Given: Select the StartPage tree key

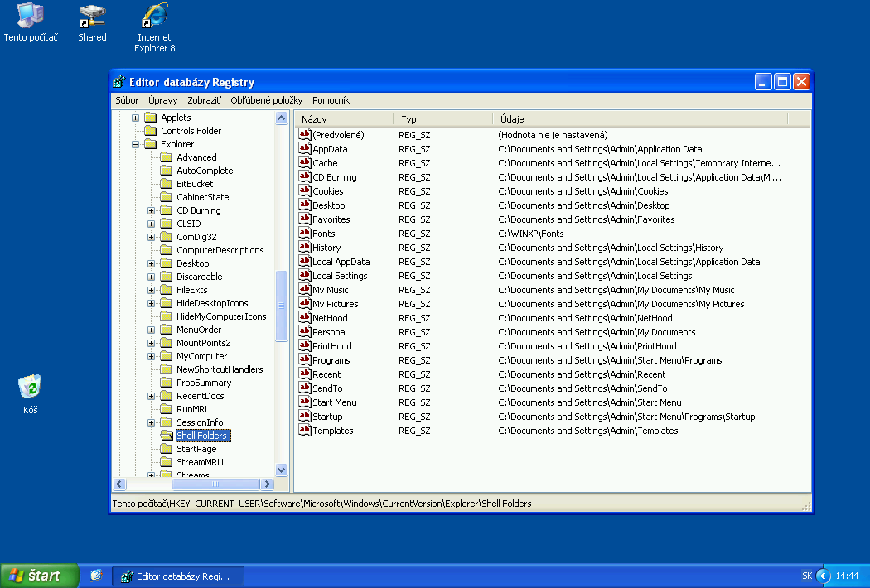Looking at the screenshot, I should pos(196,449).
